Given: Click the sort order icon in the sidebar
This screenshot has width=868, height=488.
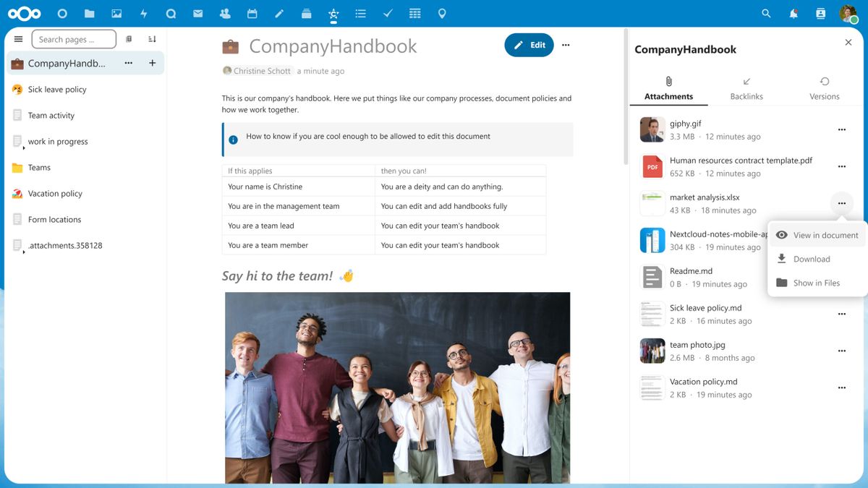Looking at the screenshot, I should (x=153, y=38).
